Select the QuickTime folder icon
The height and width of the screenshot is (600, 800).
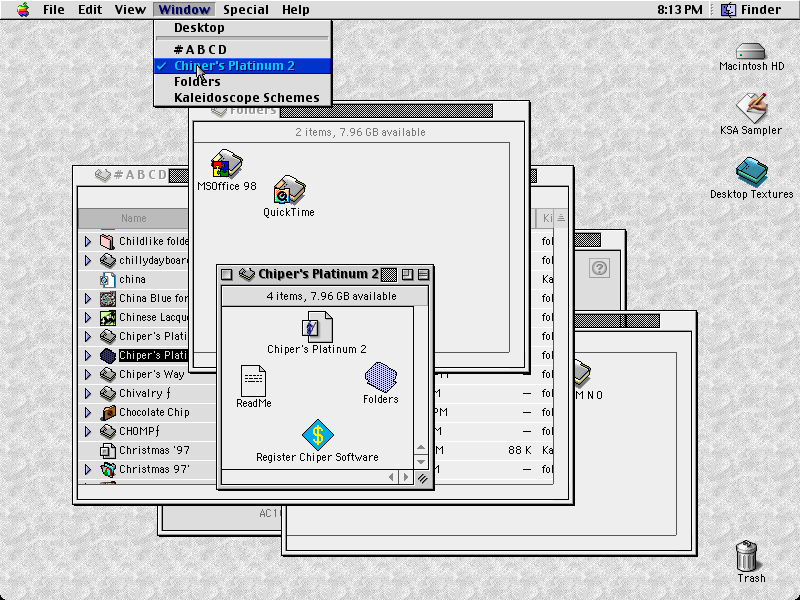point(289,190)
